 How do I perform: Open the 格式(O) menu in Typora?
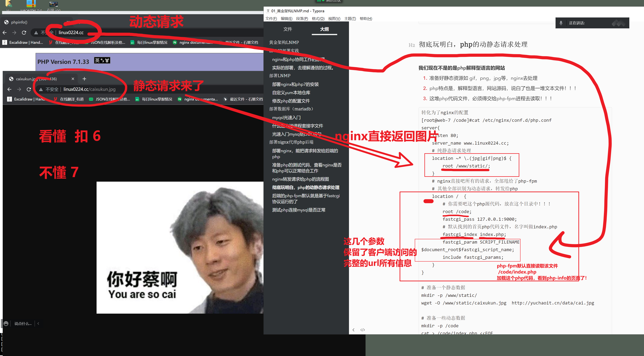(x=318, y=19)
